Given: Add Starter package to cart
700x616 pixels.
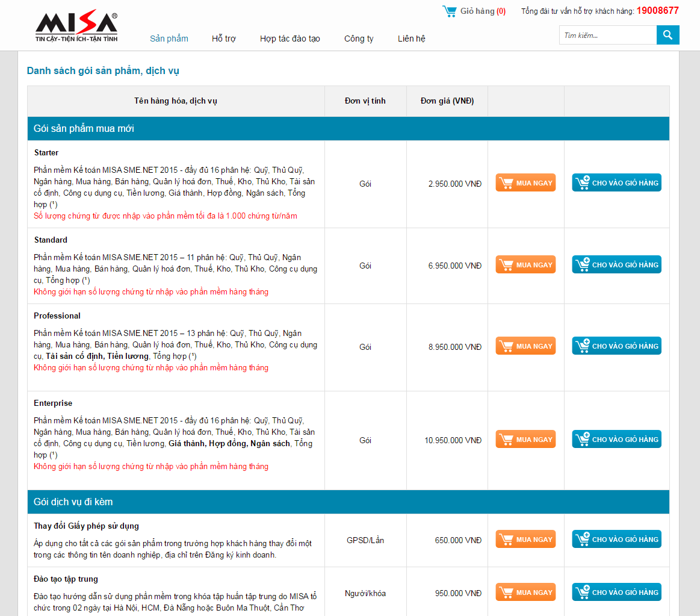Looking at the screenshot, I should click(616, 183).
